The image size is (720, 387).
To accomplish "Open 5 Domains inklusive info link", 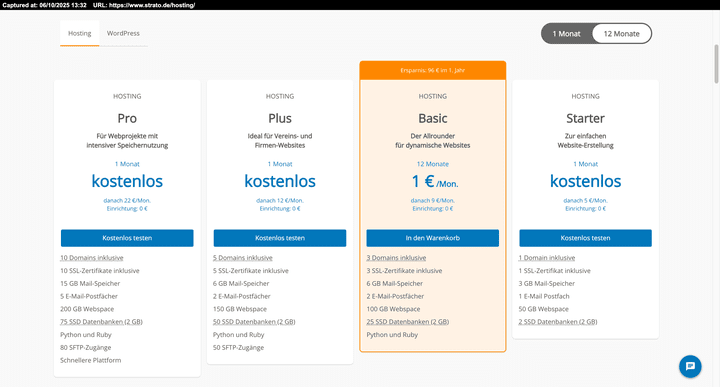I will coord(243,258).
